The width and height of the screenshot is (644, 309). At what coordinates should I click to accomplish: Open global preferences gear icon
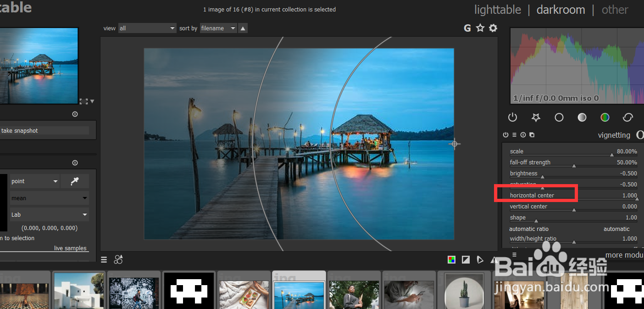493,28
